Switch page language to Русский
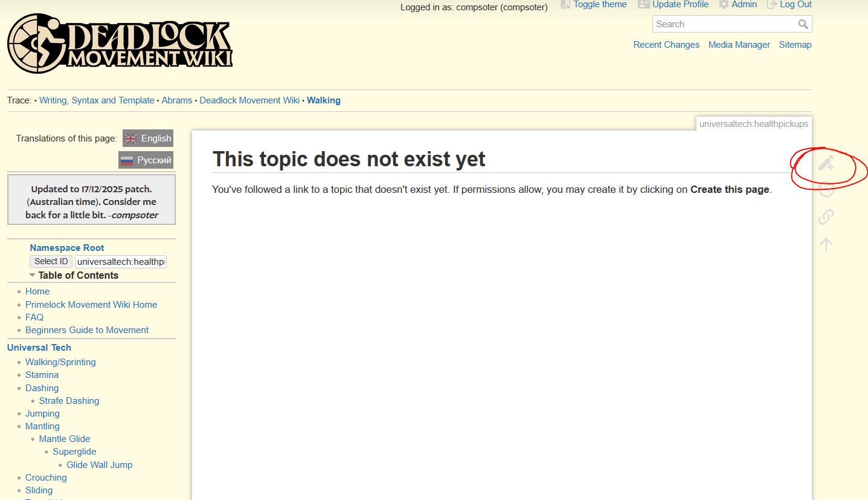The height and width of the screenshot is (500, 868). [146, 160]
